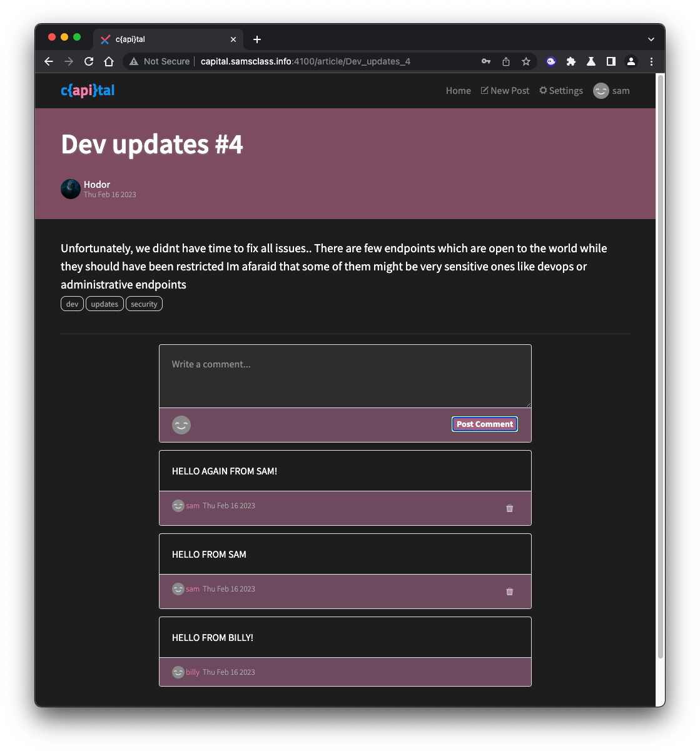Image resolution: width=700 pixels, height=753 pixels.
Task: Open the Extensions puzzle piece menu
Action: click(x=571, y=61)
